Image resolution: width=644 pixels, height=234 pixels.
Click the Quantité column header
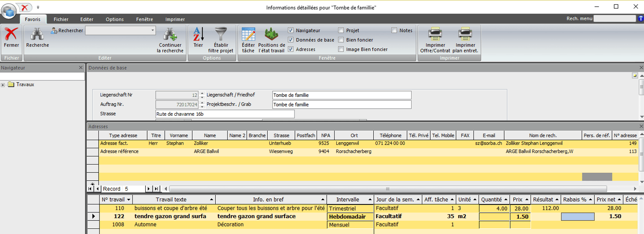click(x=494, y=200)
